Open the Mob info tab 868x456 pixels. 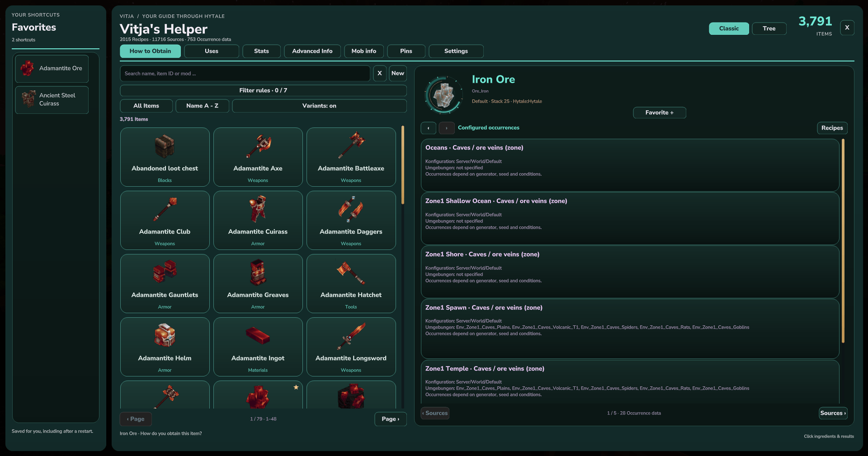(x=364, y=51)
